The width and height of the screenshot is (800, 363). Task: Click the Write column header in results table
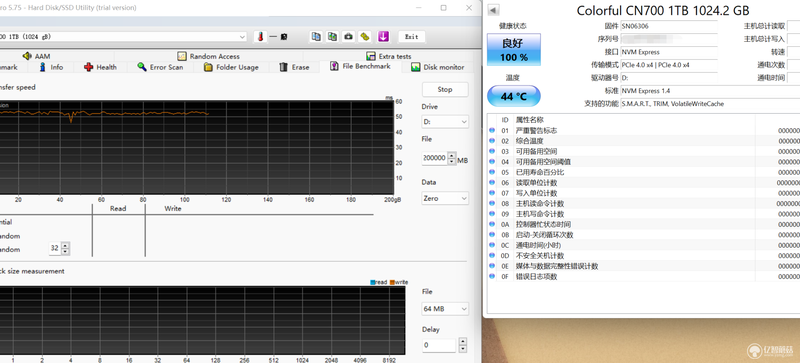point(172,208)
